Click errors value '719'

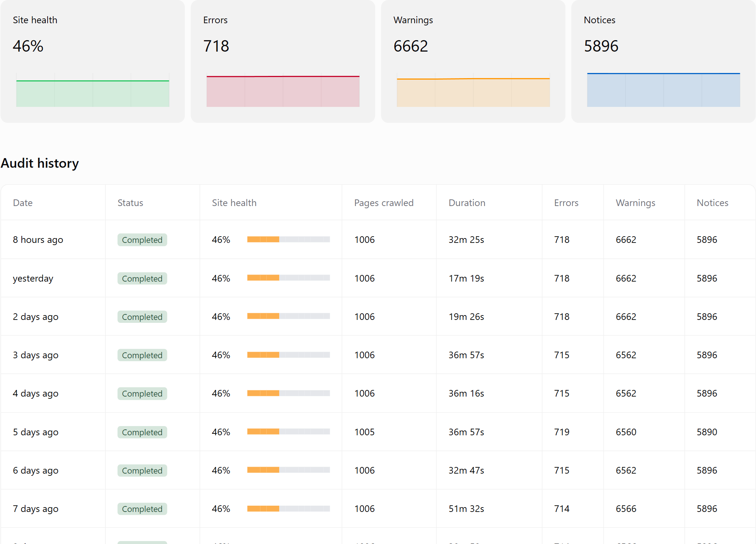(562, 432)
